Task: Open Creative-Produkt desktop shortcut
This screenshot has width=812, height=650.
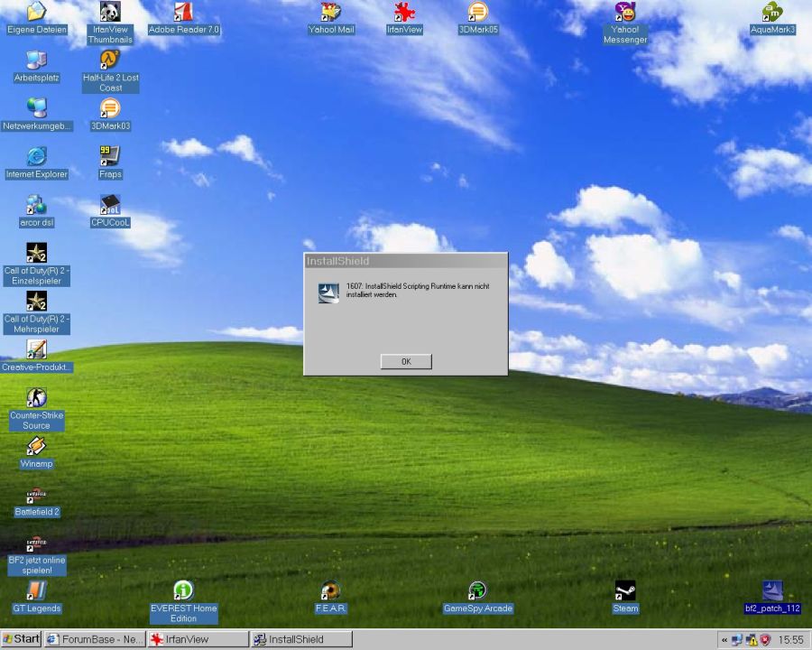Action: (x=36, y=356)
